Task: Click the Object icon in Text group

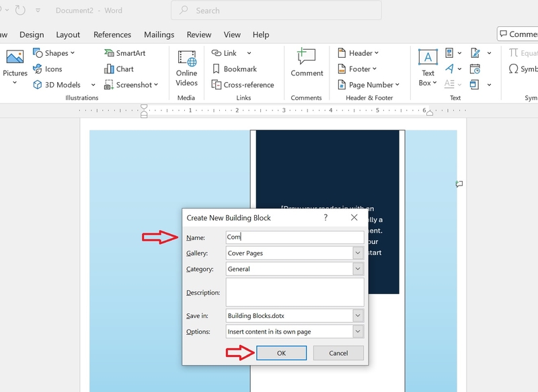Action: pos(475,85)
